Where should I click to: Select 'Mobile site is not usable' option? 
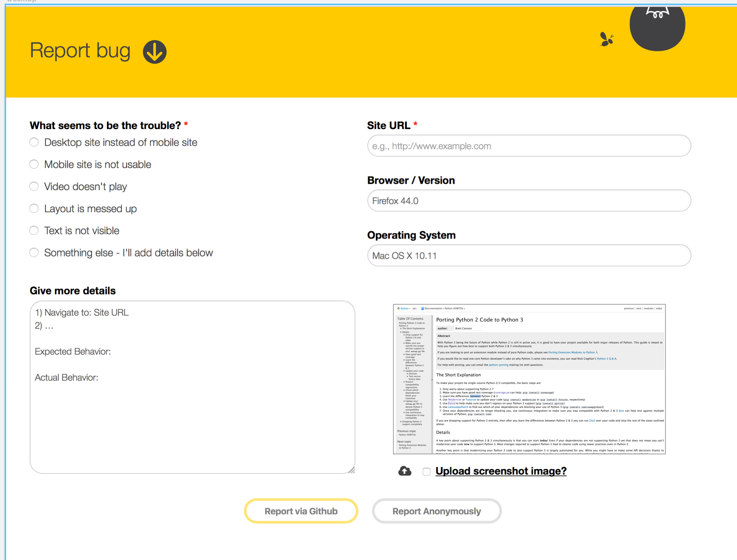coord(34,164)
